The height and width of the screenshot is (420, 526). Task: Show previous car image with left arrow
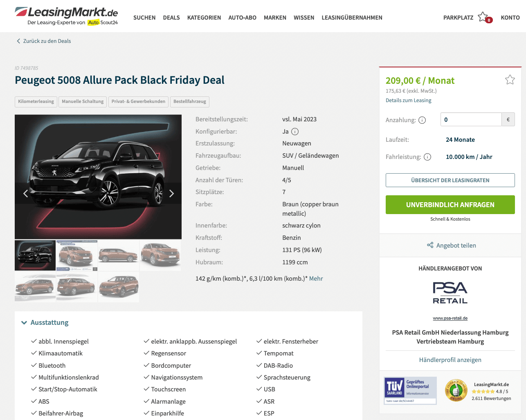pos(25,194)
